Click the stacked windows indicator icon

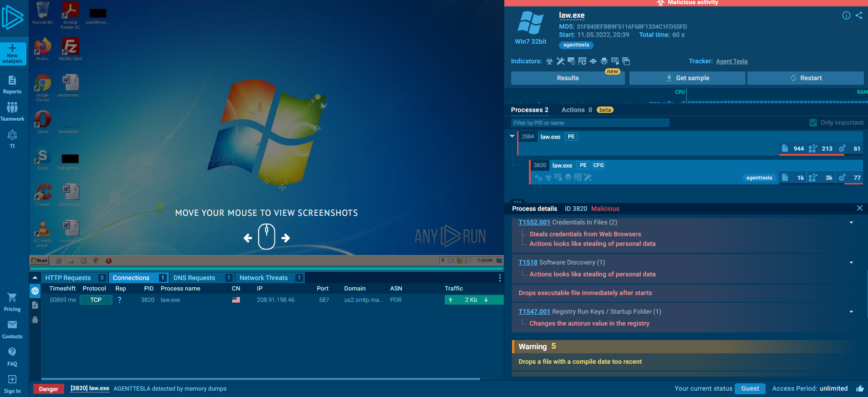[626, 61]
